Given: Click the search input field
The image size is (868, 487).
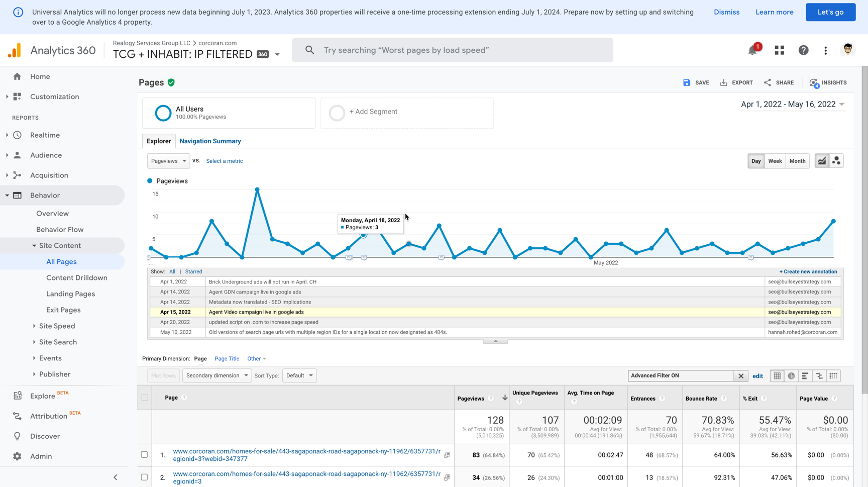Looking at the screenshot, I should click(452, 50).
